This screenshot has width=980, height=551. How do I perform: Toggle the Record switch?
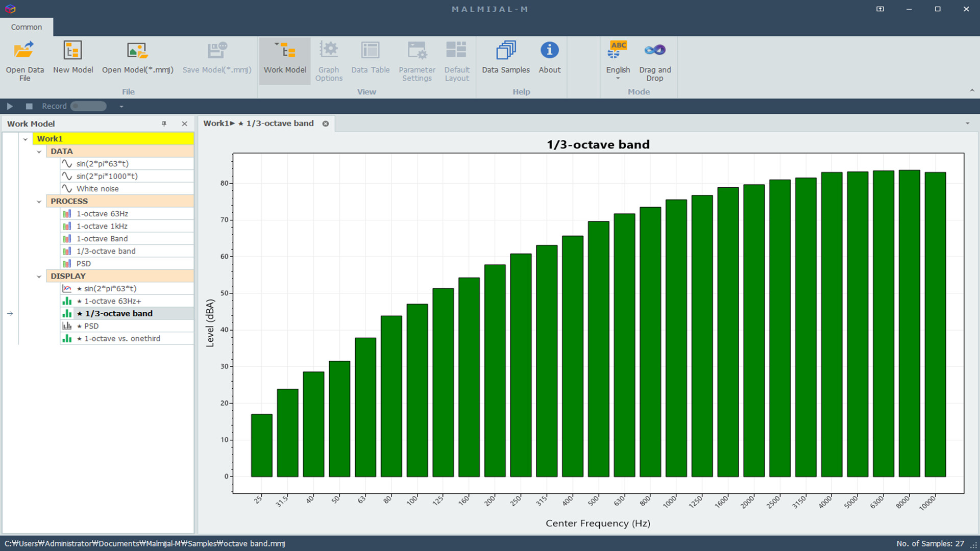87,106
